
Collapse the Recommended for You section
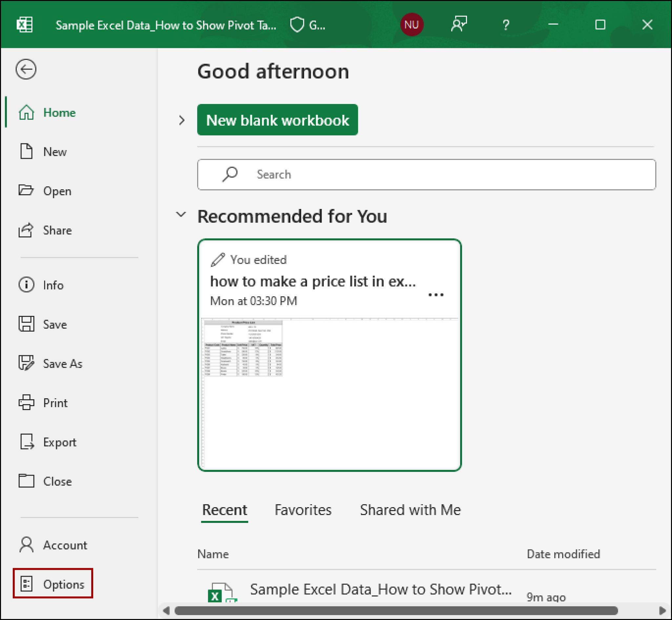181,215
